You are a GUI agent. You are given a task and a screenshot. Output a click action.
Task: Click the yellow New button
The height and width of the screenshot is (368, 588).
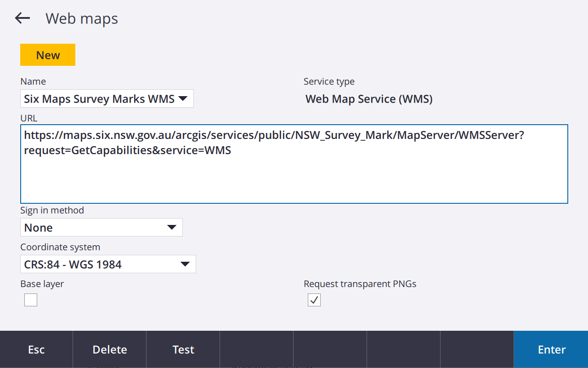48,55
